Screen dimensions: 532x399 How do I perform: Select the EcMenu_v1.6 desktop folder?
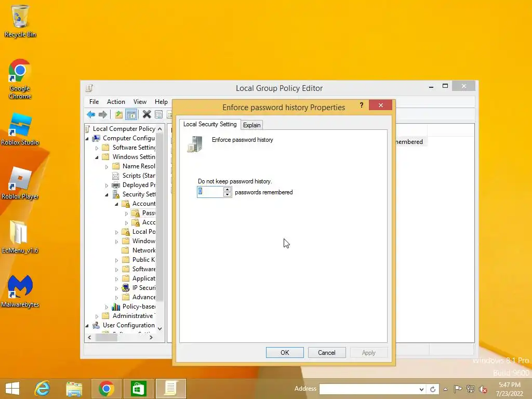tap(20, 237)
